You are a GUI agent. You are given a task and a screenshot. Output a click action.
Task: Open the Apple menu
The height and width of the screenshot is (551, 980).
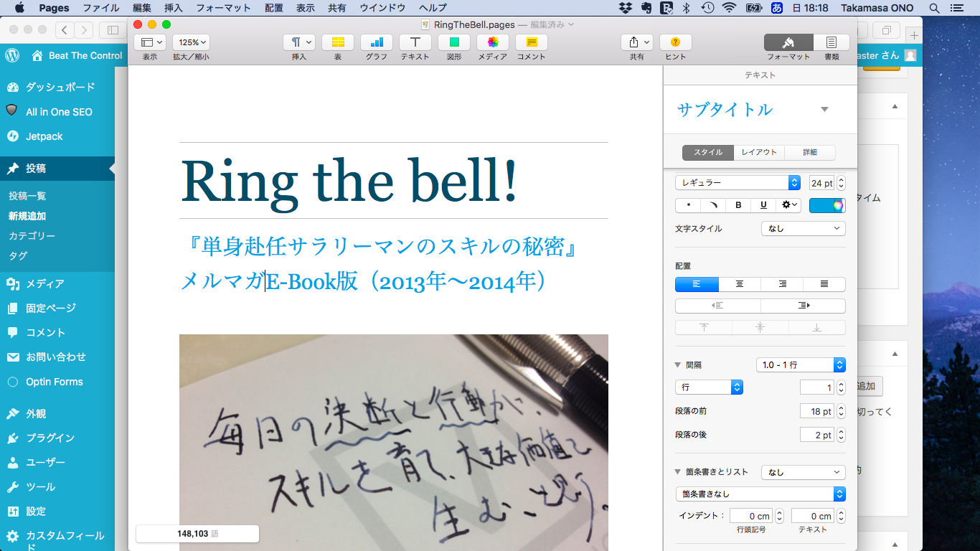coord(19,8)
